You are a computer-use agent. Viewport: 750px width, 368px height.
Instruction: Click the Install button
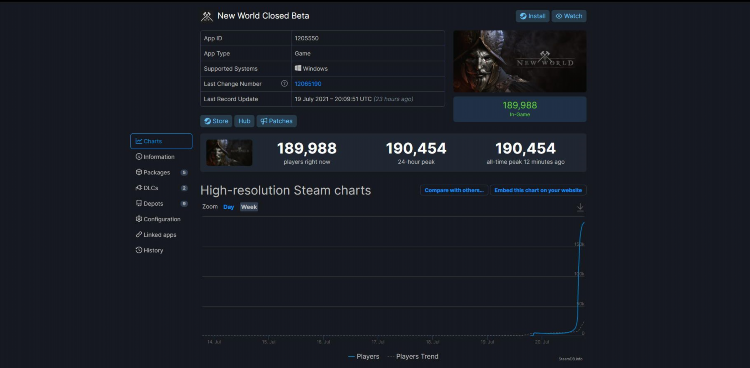[532, 16]
